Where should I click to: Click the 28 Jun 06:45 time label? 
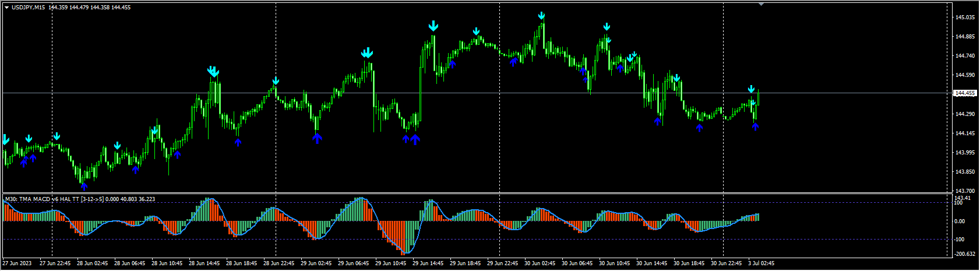[130, 263]
